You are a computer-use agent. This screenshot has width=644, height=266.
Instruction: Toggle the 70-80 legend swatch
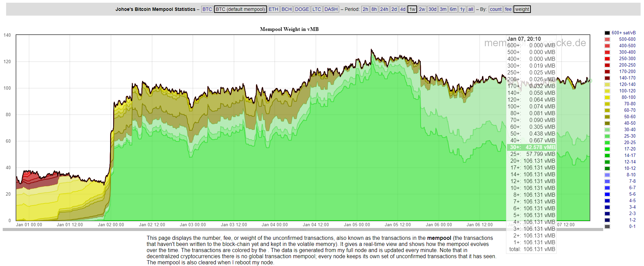607,104
